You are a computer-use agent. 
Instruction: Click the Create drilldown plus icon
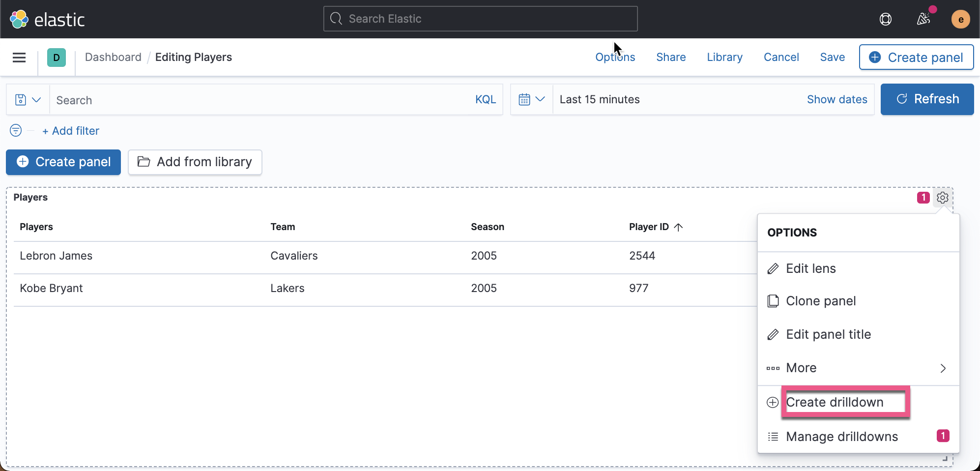773,402
